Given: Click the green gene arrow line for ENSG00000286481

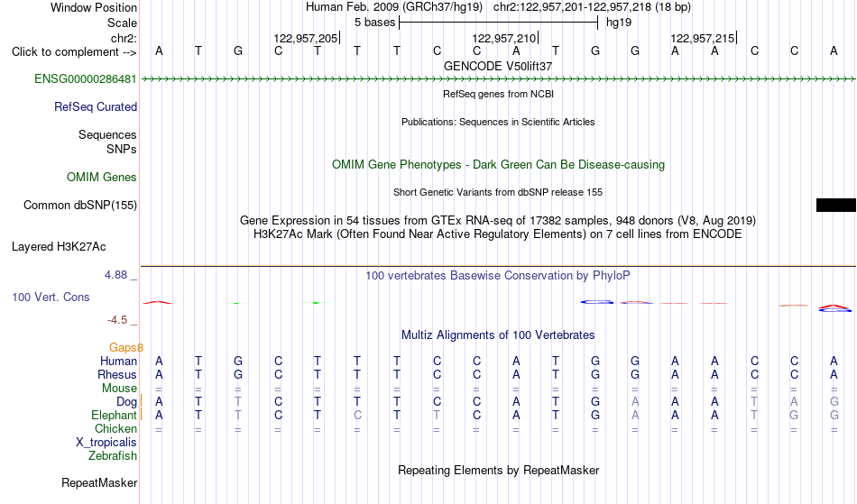Looking at the screenshot, I should 498,79.
